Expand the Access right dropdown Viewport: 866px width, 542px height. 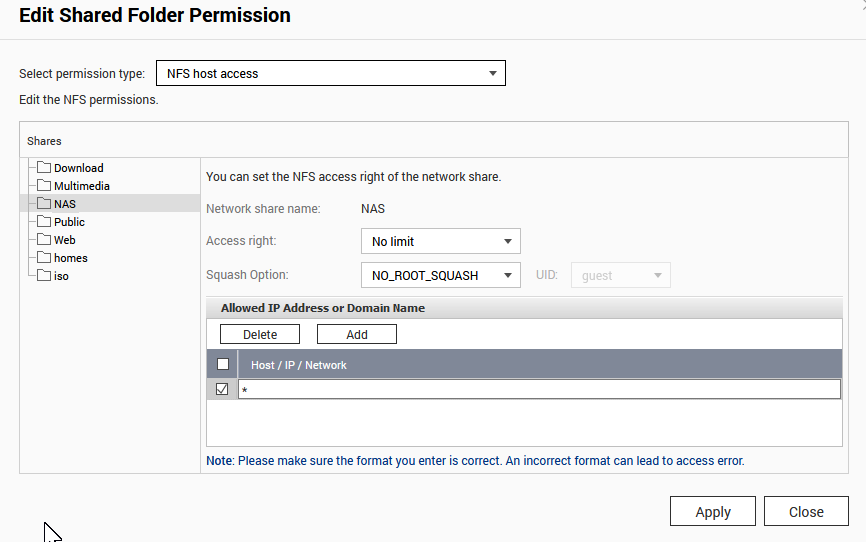pyautogui.click(x=440, y=241)
